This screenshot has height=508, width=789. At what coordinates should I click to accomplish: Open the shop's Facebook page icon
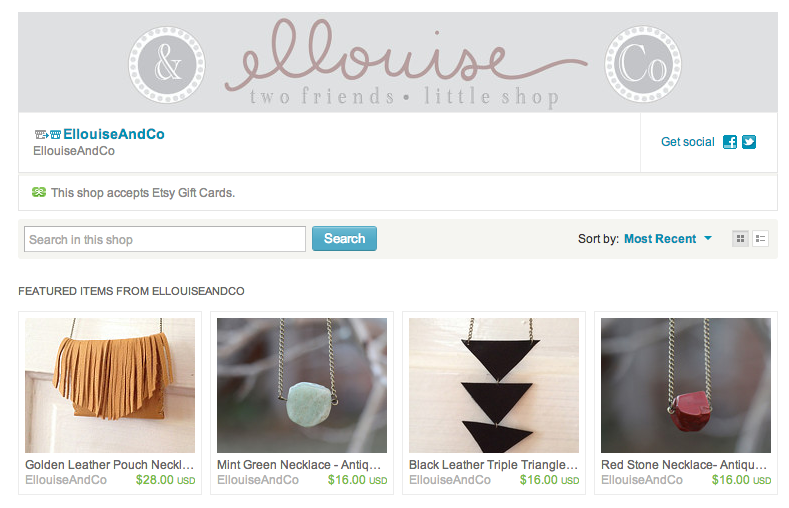[730, 142]
